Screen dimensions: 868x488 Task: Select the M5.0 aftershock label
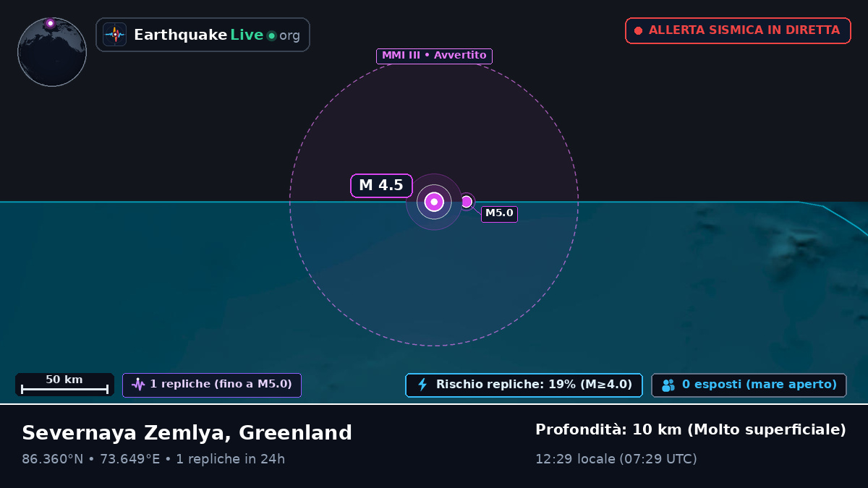point(499,214)
